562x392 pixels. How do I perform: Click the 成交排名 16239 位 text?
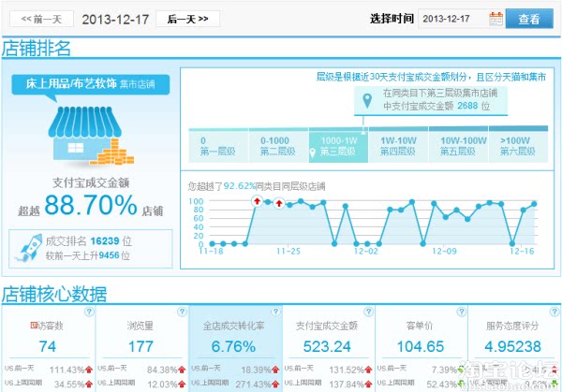[89, 241]
